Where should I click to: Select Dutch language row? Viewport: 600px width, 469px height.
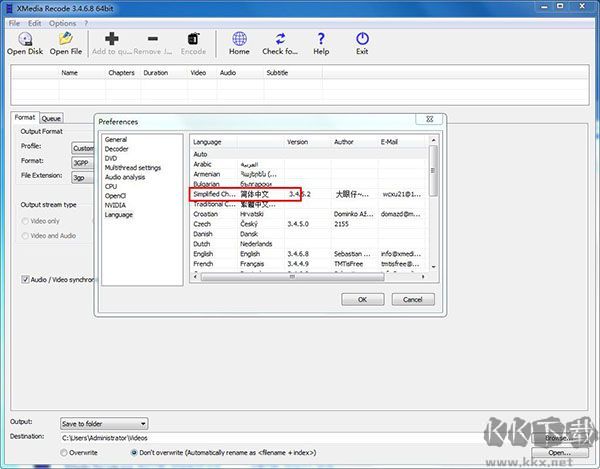pos(309,244)
